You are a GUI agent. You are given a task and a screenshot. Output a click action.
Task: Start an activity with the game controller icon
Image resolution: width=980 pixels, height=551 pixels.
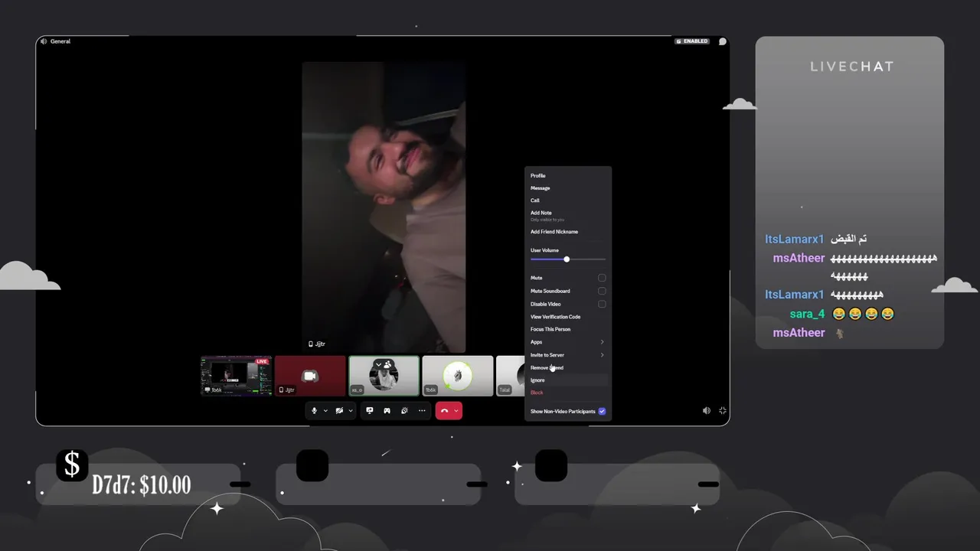(x=387, y=411)
